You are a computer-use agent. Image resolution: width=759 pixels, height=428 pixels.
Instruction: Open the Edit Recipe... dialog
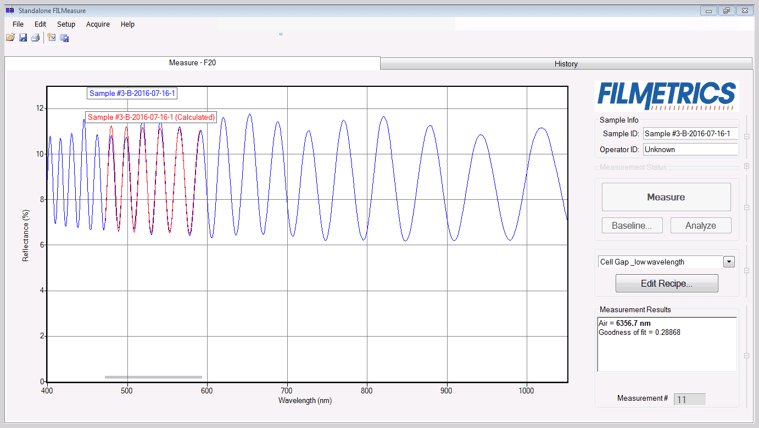point(666,283)
